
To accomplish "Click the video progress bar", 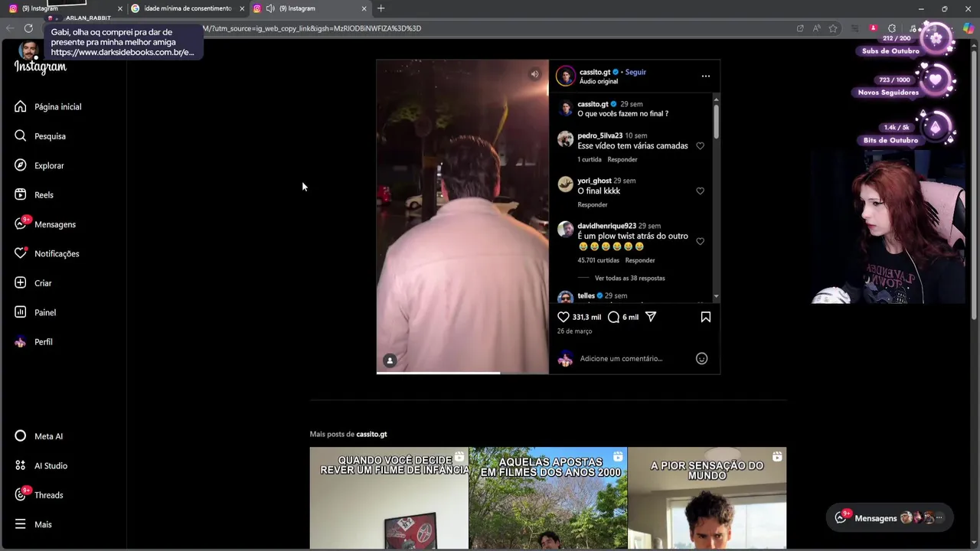I will click(x=462, y=373).
